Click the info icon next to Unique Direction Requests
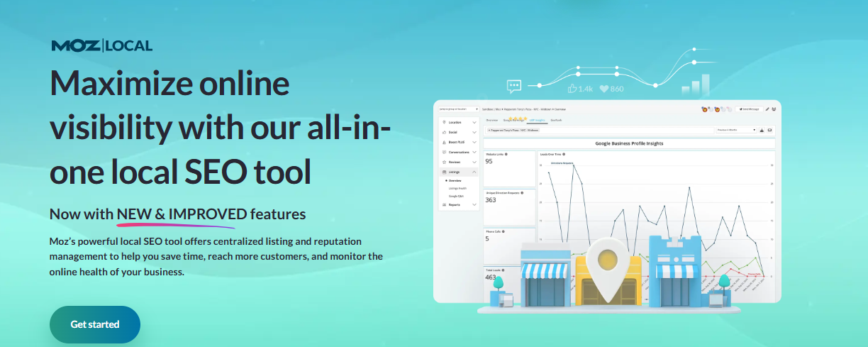This screenshot has width=868, height=347. [522, 193]
